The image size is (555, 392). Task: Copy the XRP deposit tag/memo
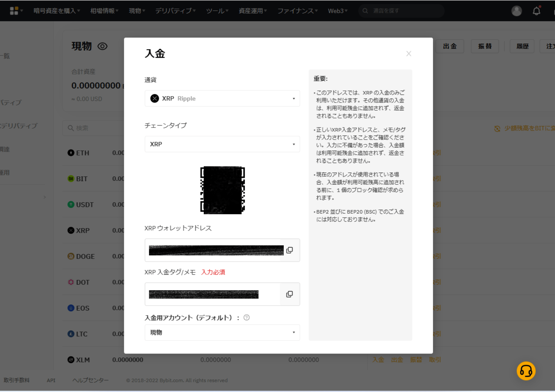pyautogui.click(x=289, y=294)
